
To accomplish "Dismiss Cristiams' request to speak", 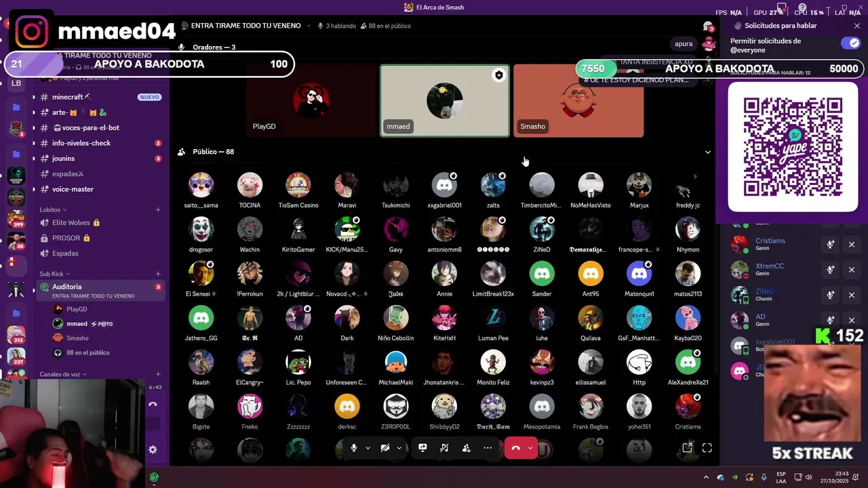I will pyautogui.click(x=852, y=244).
